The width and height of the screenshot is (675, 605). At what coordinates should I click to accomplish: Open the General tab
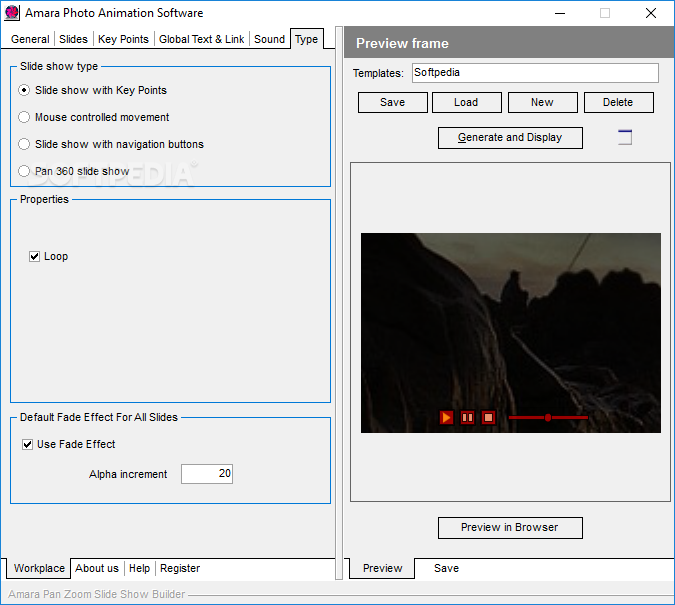[x=30, y=39]
